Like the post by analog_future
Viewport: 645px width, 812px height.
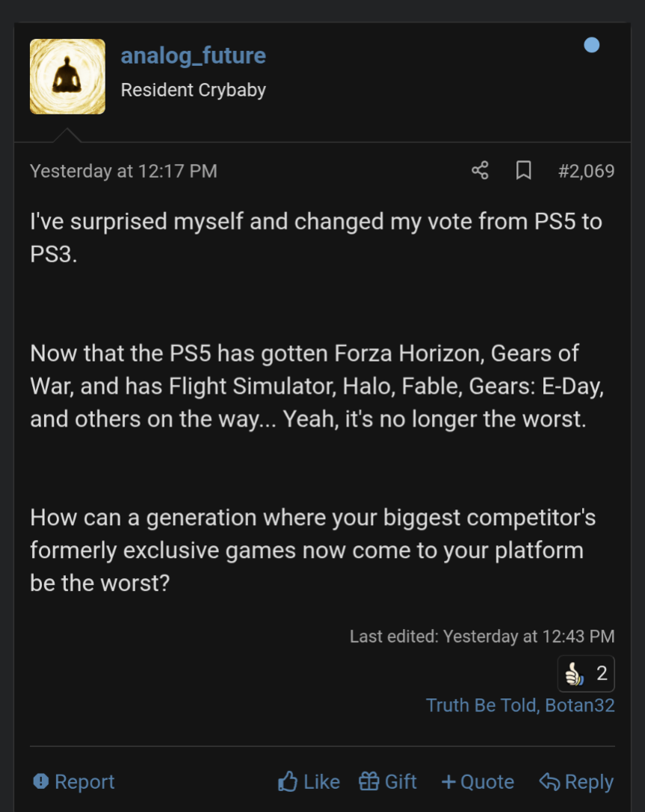pos(309,782)
